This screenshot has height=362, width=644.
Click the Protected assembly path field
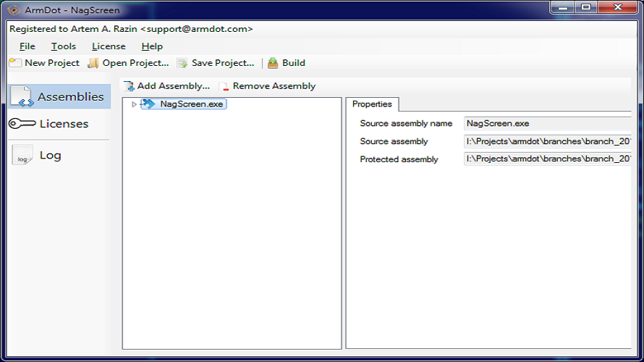pyautogui.click(x=548, y=159)
